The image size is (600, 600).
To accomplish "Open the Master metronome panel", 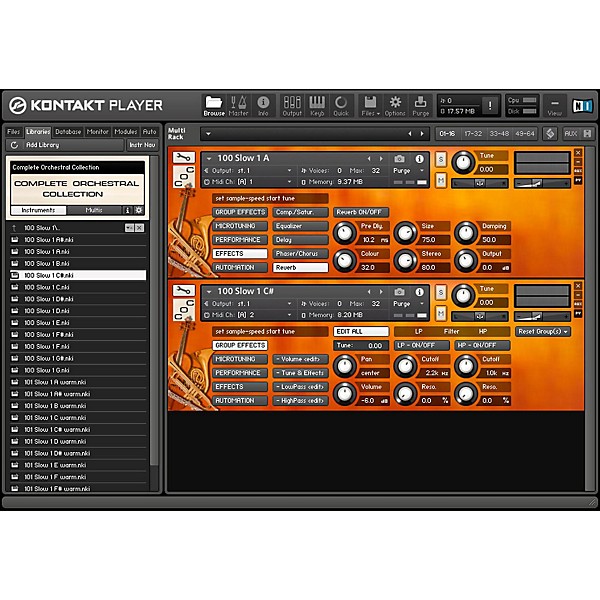I will click(x=238, y=105).
